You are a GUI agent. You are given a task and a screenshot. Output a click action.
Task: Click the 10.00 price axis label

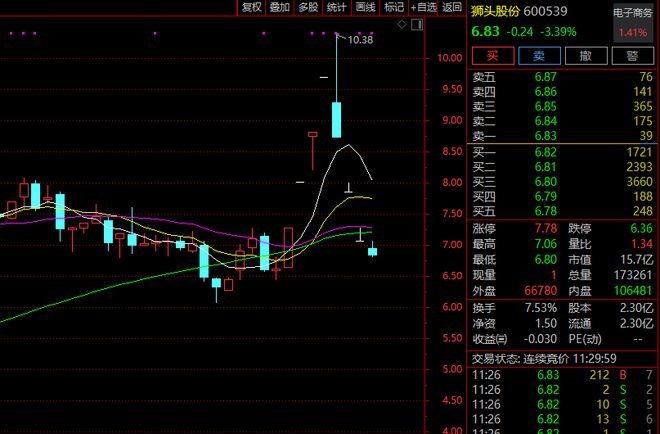pos(450,58)
